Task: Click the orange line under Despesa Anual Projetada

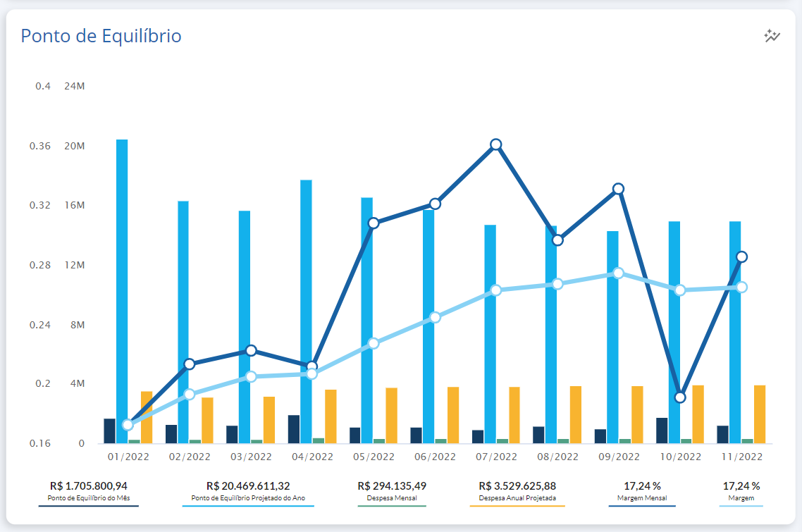Action: point(517,506)
